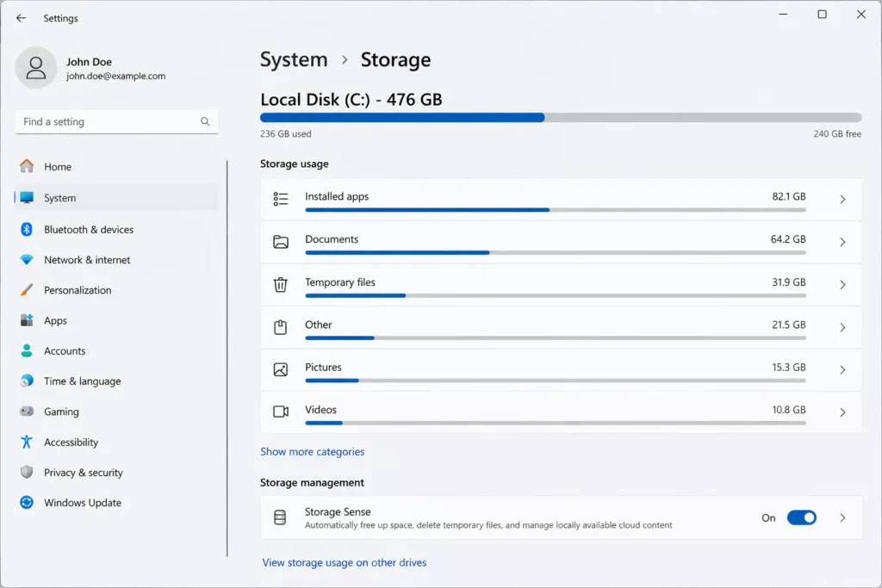Click the Bluetooth icon in sidebar

tap(27, 229)
